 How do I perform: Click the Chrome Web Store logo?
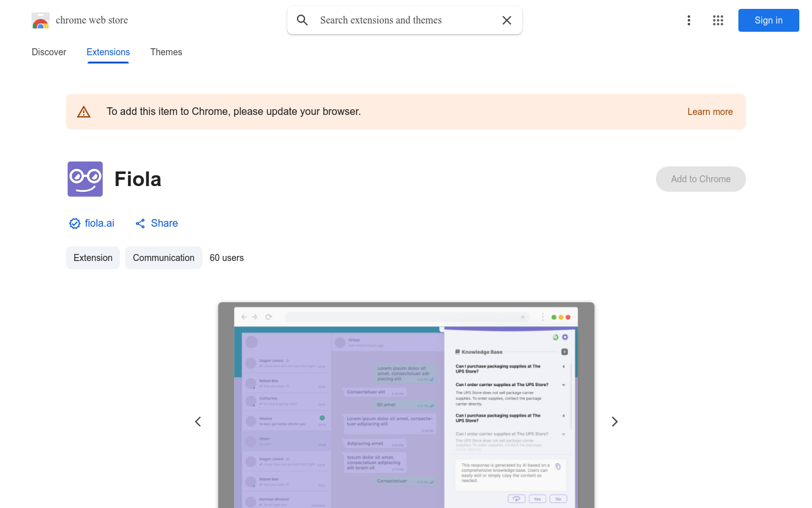tap(41, 20)
